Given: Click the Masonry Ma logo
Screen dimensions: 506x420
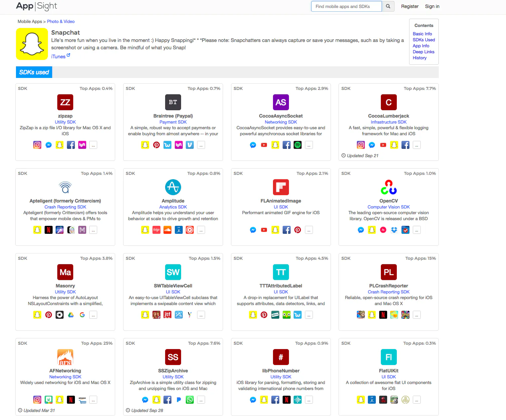Looking at the screenshot, I should click(65, 272).
